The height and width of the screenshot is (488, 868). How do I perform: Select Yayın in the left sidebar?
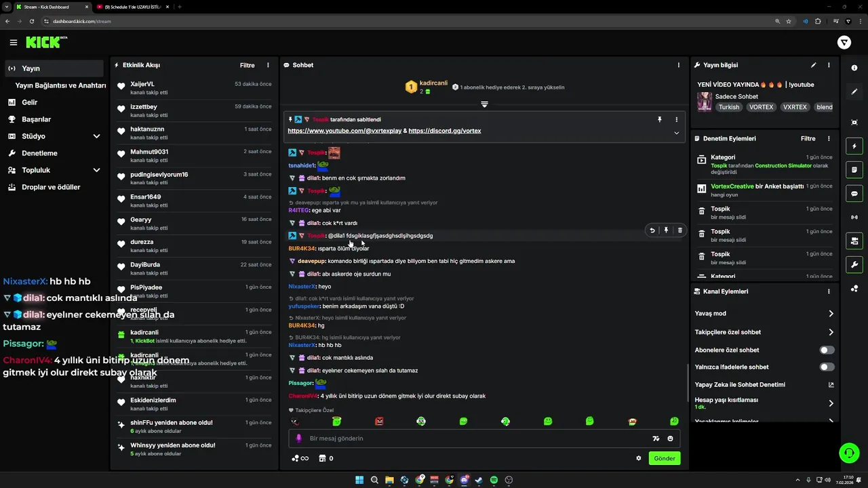[x=54, y=68]
